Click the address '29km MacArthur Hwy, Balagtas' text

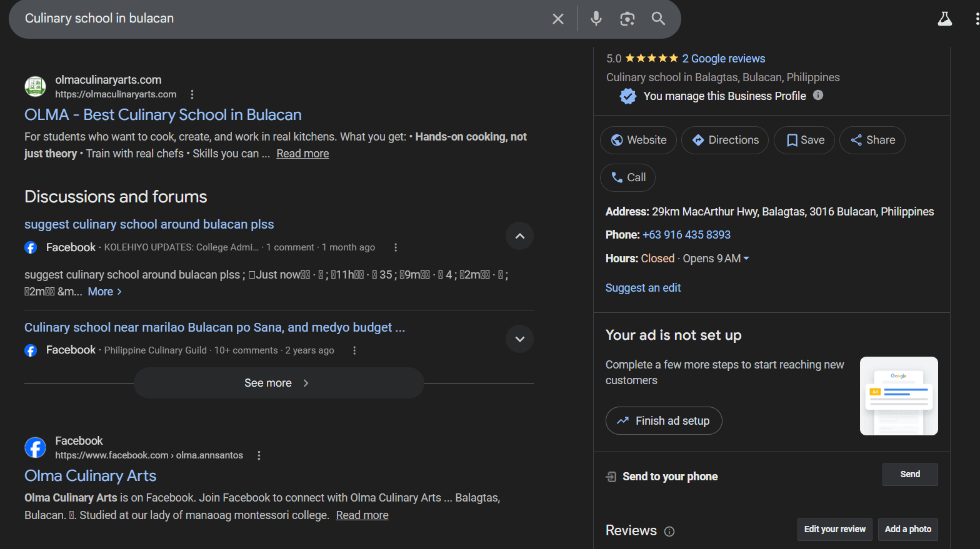click(x=792, y=212)
